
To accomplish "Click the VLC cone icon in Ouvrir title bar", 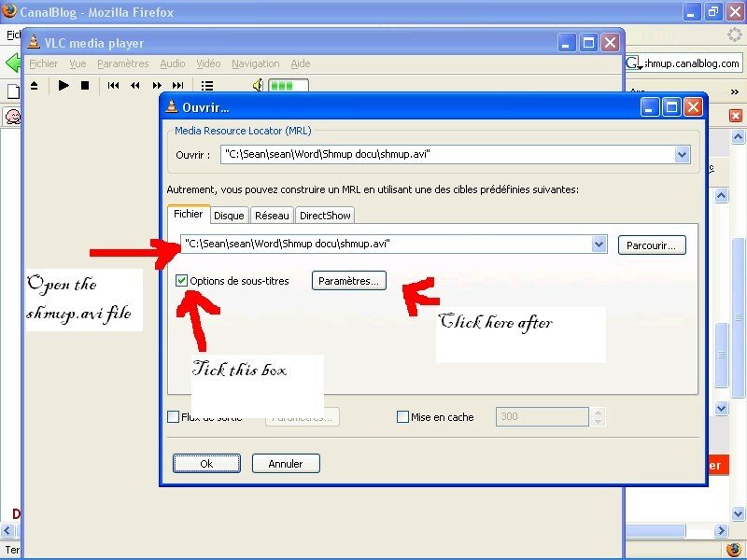I will pyautogui.click(x=172, y=106).
